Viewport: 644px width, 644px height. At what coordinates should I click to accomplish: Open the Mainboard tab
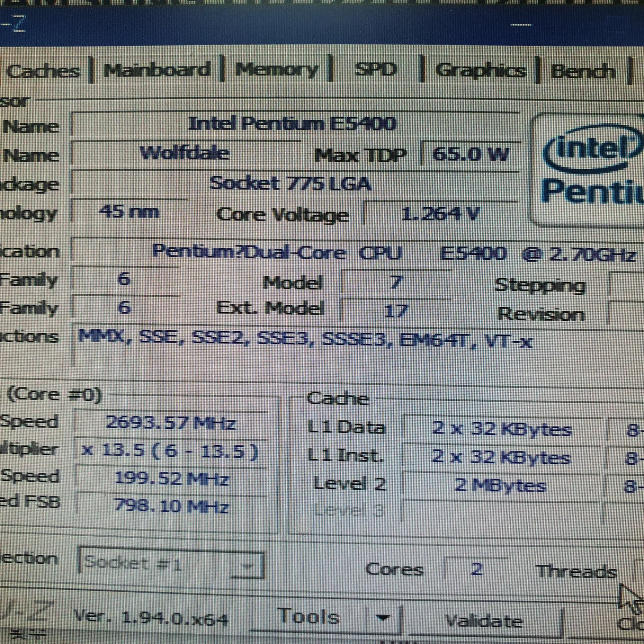coord(157,70)
